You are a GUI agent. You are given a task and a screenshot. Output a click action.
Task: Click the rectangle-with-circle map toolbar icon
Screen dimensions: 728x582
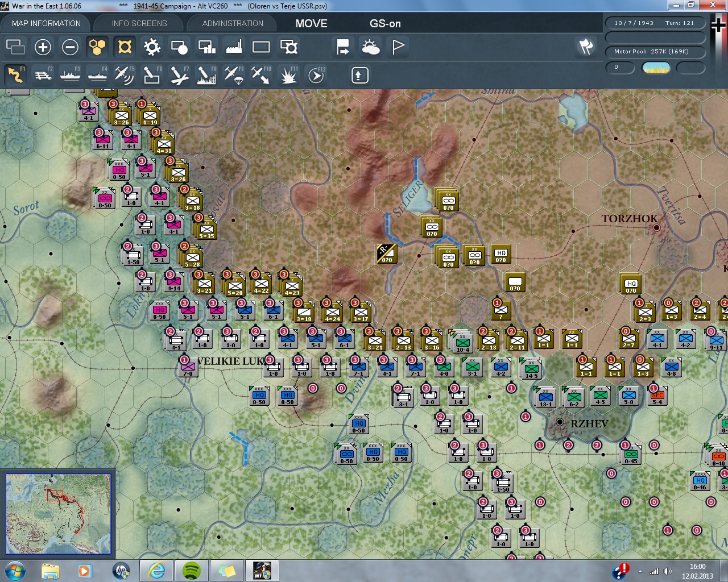[179, 47]
